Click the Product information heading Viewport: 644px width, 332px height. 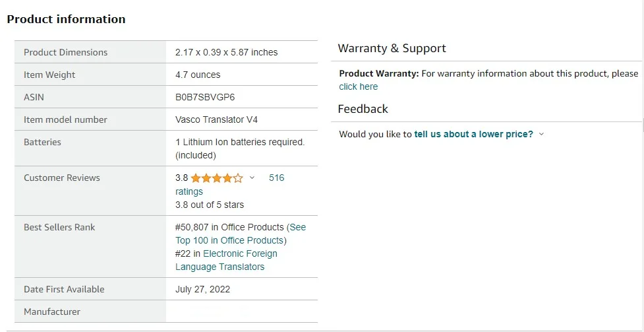pyautogui.click(x=66, y=19)
